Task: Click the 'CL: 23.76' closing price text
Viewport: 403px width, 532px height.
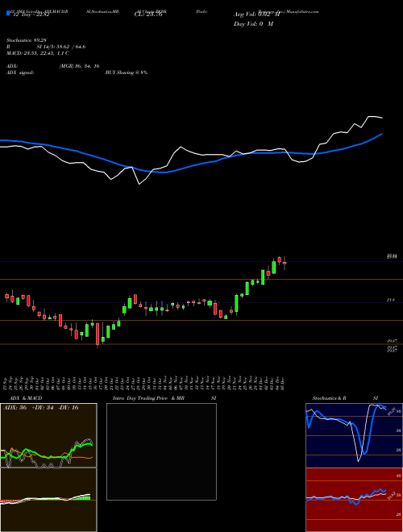Action: (148, 15)
